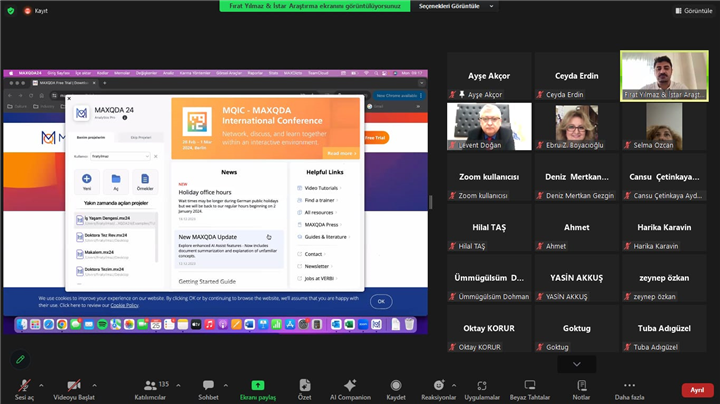Click the green annotation pencil icon

pos(20,359)
